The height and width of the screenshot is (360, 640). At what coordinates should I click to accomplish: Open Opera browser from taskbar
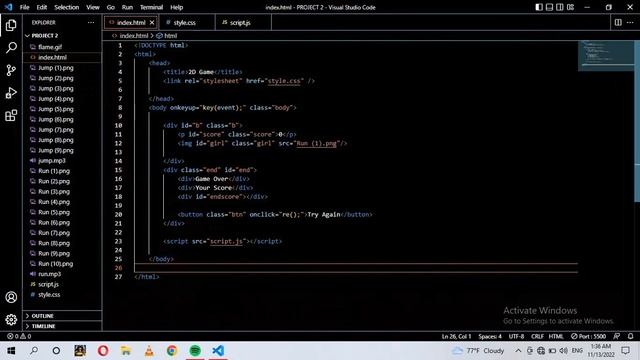click(x=103, y=351)
